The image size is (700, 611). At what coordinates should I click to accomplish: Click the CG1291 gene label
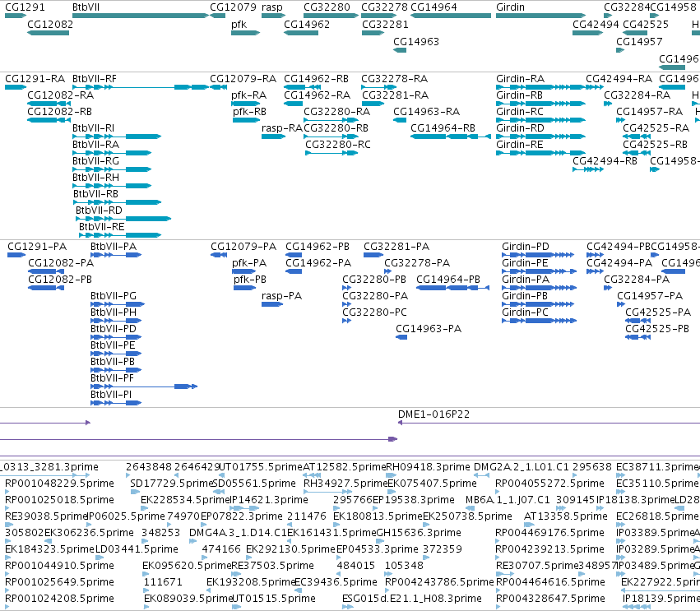point(25,7)
